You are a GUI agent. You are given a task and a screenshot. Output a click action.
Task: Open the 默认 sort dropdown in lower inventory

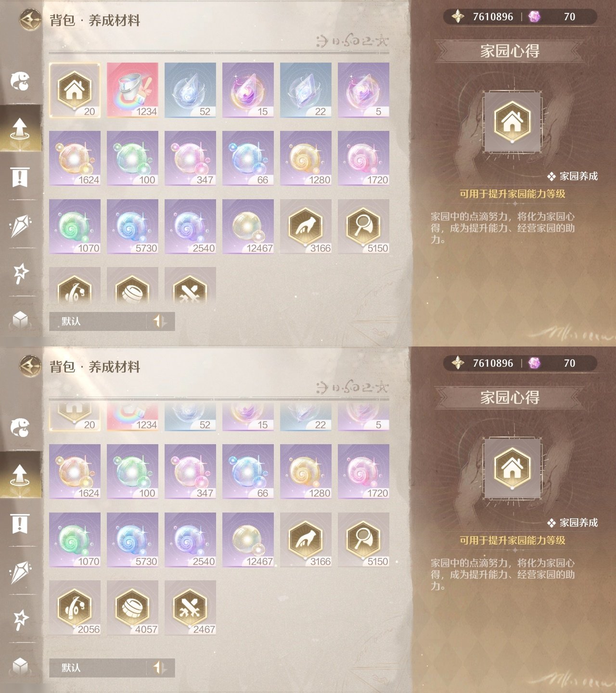click(x=98, y=667)
